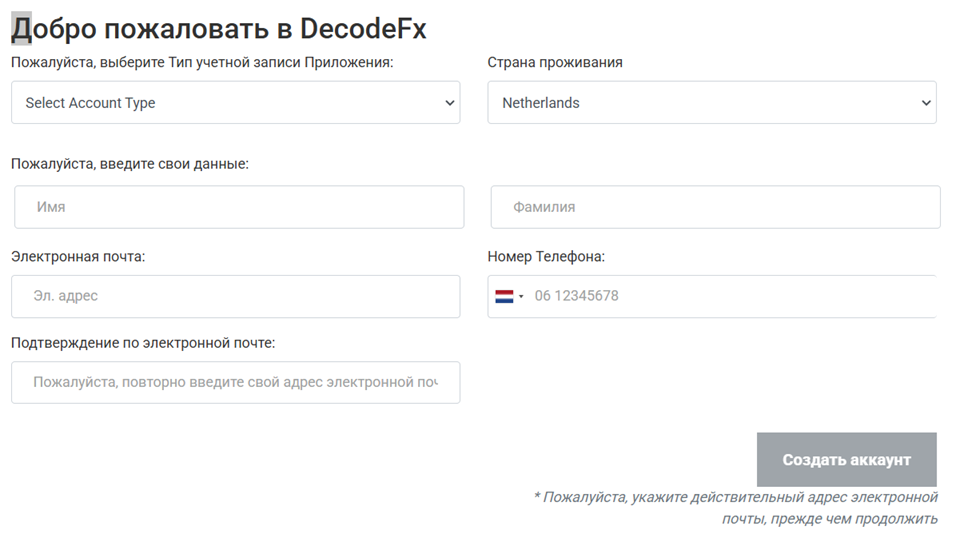Image resolution: width=960 pixels, height=538 pixels.
Task: Click the Netherlands flag icon in phone field
Action: coord(504,296)
